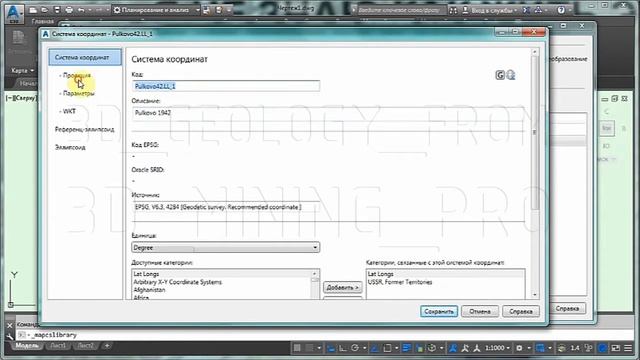Open the AutoCAD application menu button
This screenshot has width=640, height=360.
coord(14,13)
